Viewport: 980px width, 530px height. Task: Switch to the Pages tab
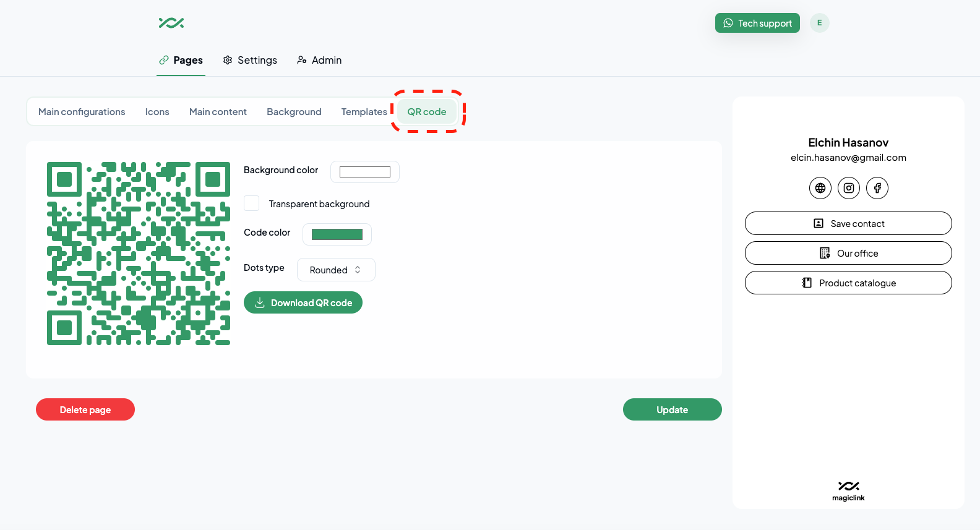point(181,60)
